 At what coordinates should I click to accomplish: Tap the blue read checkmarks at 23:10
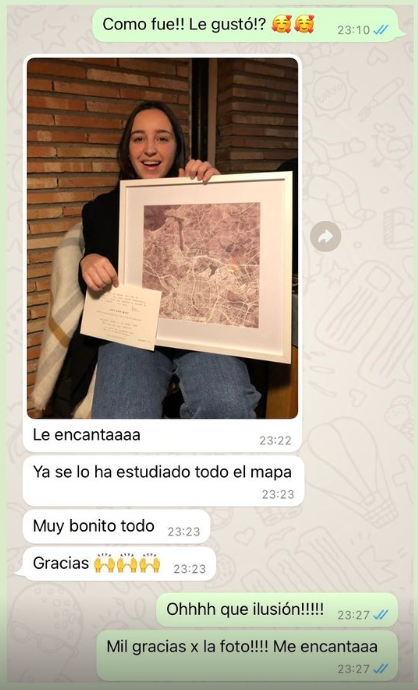381,30
